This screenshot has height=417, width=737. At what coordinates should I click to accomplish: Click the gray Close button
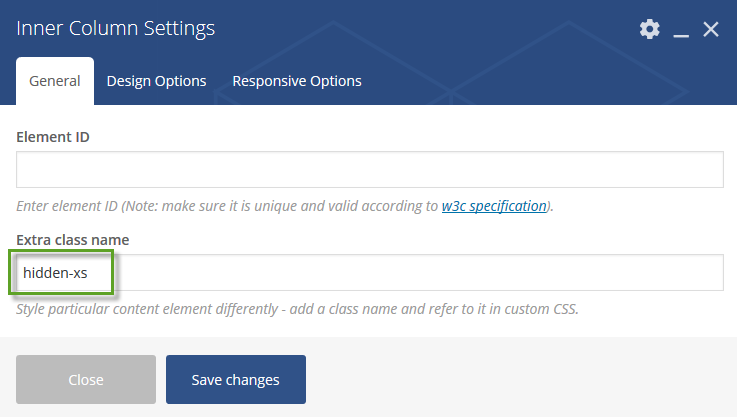[x=86, y=379]
